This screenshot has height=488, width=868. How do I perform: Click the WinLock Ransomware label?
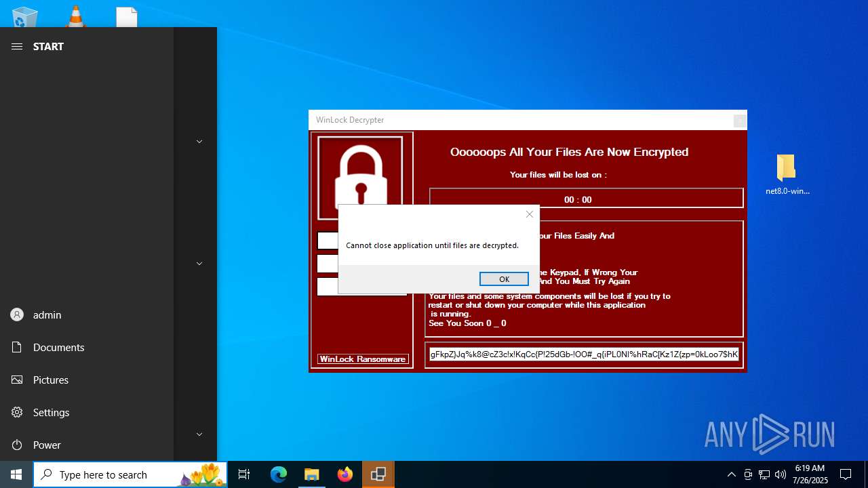[x=362, y=359]
